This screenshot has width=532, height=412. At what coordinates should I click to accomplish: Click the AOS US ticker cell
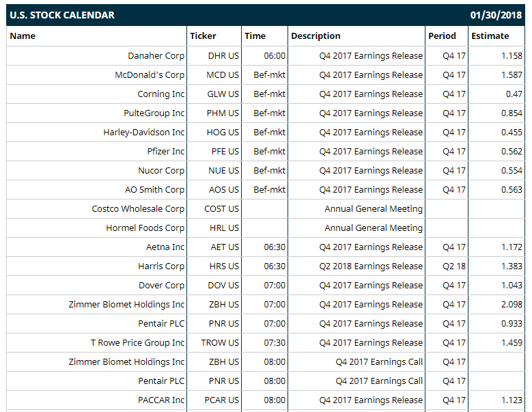pyautogui.click(x=224, y=190)
